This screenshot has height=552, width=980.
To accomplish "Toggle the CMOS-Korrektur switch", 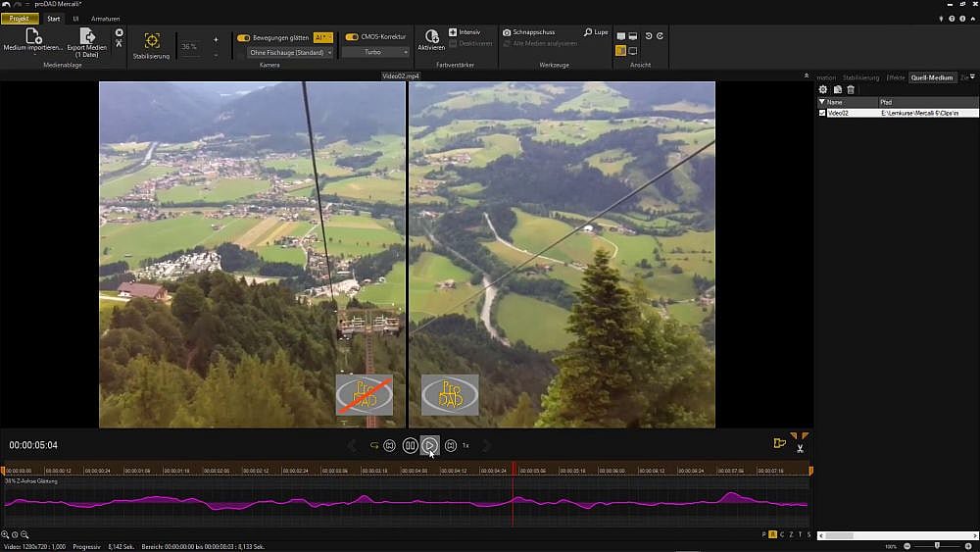I will point(352,38).
